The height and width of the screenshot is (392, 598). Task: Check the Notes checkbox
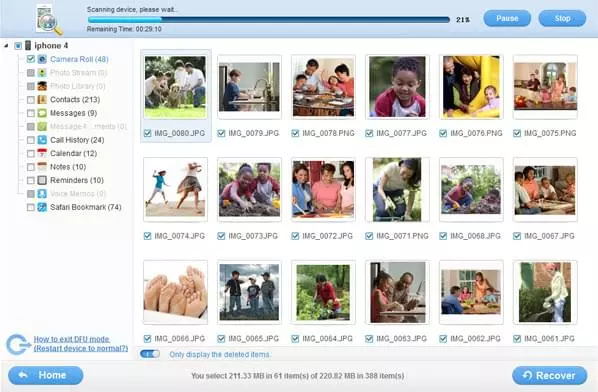click(31, 167)
